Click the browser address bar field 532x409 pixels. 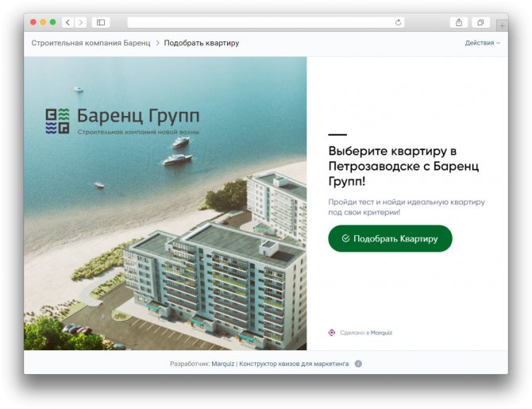pyautogui.click(x=261, y=22)
